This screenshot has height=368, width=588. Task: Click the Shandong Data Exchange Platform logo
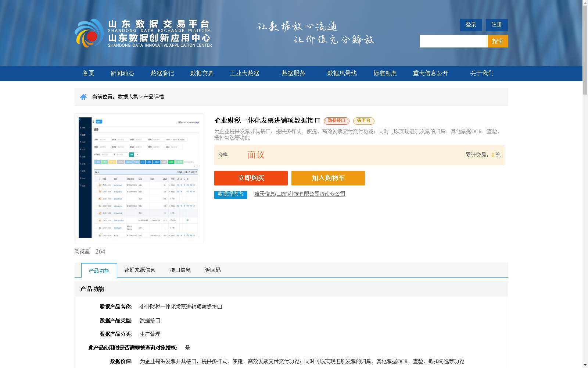(x=143, y=33)
